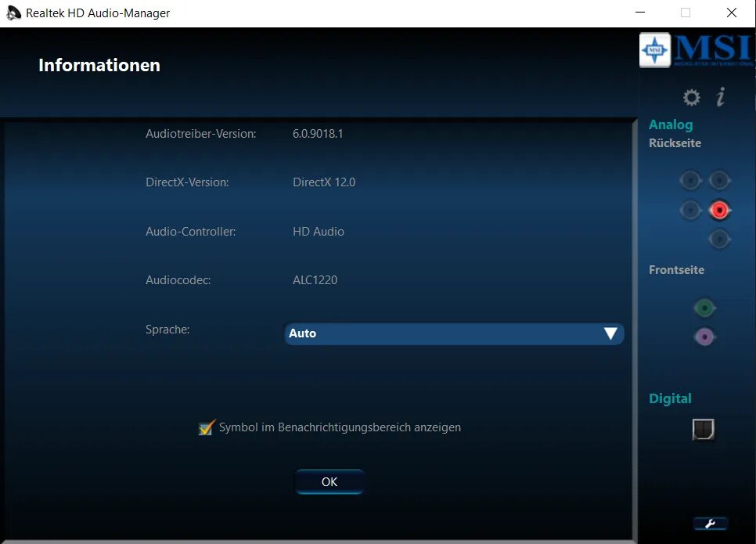
Task: Click the 'DirectX 12.0' value
Action: [x=324, y=182]
